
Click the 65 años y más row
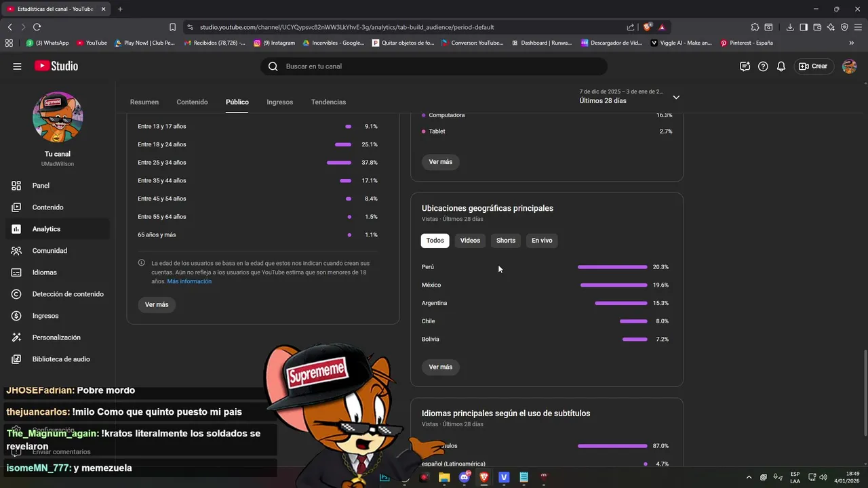pyautogui.click(x=258, y=235)
